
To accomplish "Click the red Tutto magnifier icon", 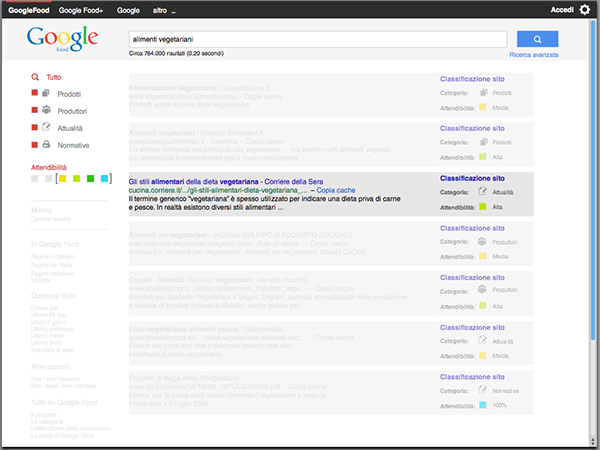I will click(35, 77).
